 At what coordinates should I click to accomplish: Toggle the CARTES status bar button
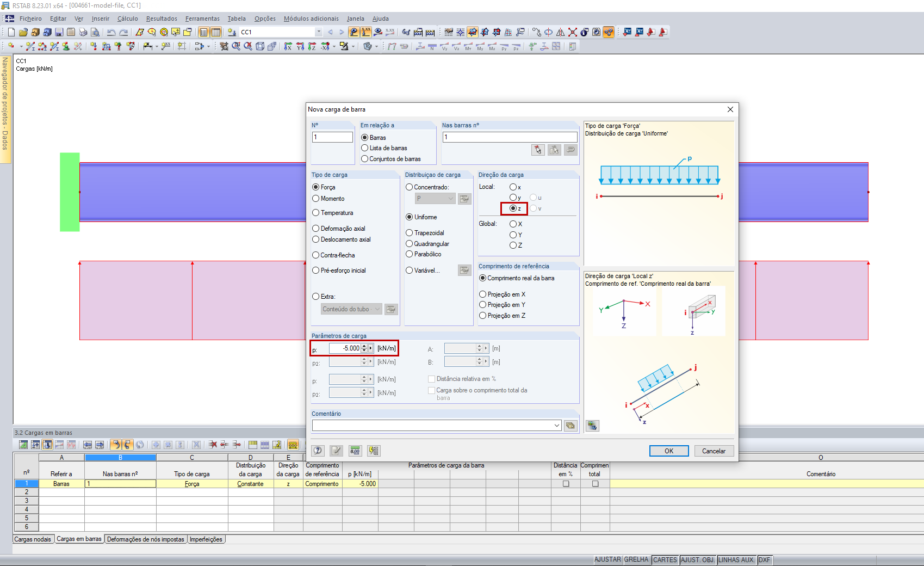(x=665, y=559)
